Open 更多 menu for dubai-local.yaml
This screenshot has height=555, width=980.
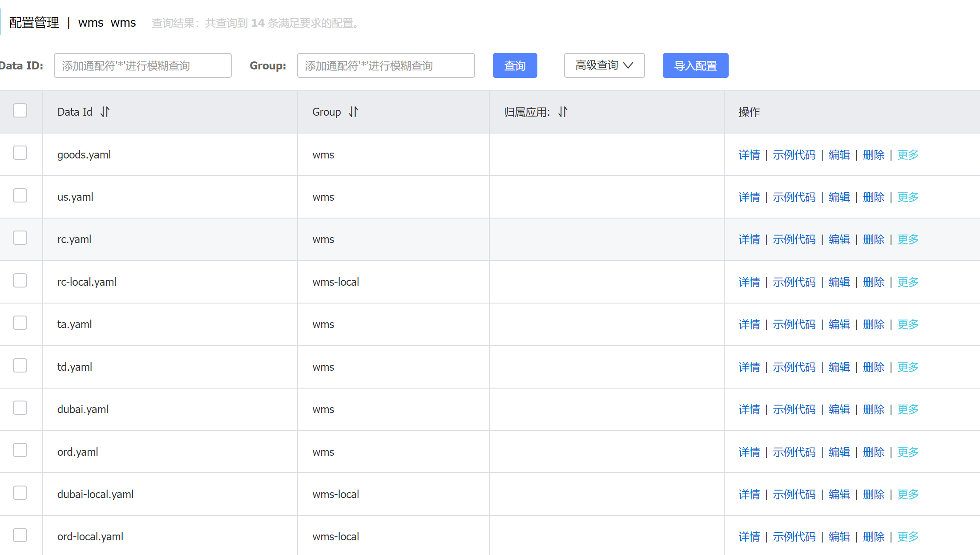(908, 494)
